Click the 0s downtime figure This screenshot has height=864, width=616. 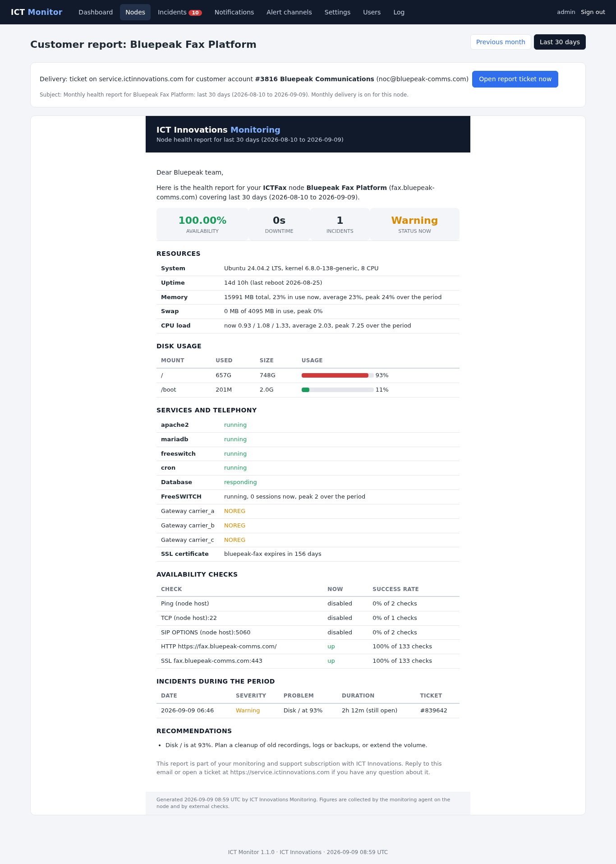click(279, 220)
